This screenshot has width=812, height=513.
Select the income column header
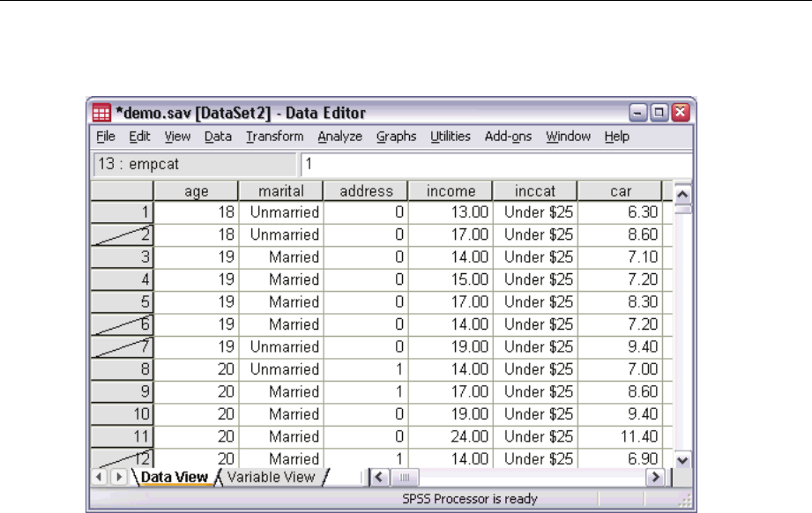[451, 191]
